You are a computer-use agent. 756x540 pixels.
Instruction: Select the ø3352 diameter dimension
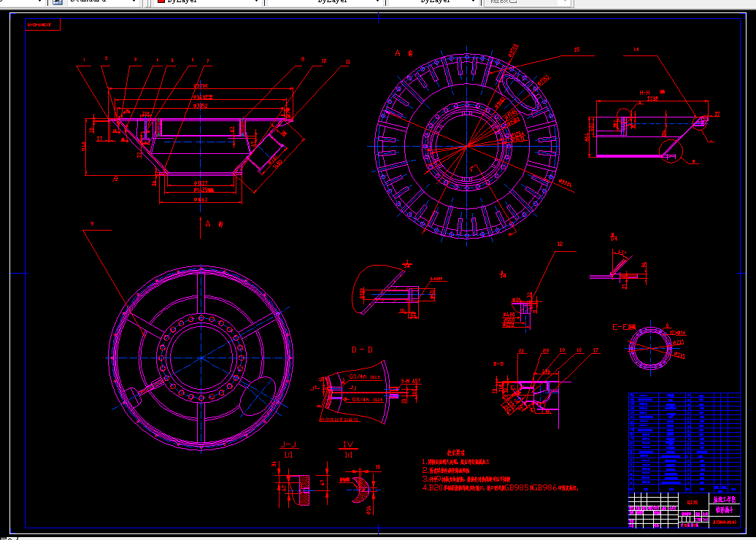pos(200,104)
